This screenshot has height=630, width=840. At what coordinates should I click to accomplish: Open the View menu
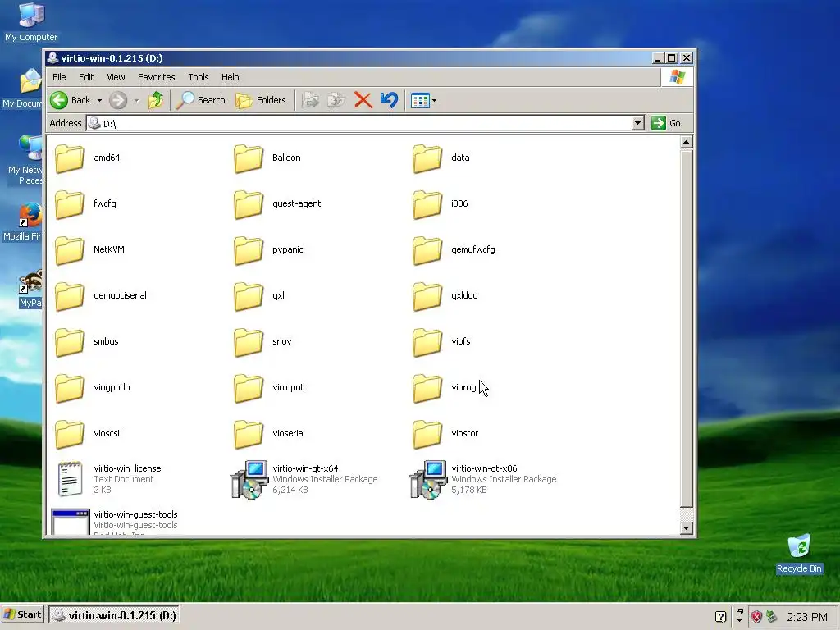(x=116, y=77)
